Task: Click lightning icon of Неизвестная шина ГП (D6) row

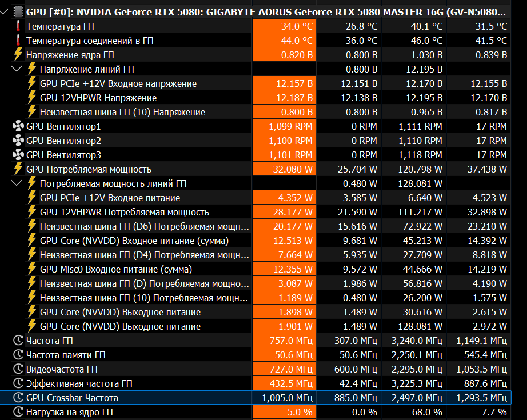Action: pyautogui.click(x=31, y=226)
